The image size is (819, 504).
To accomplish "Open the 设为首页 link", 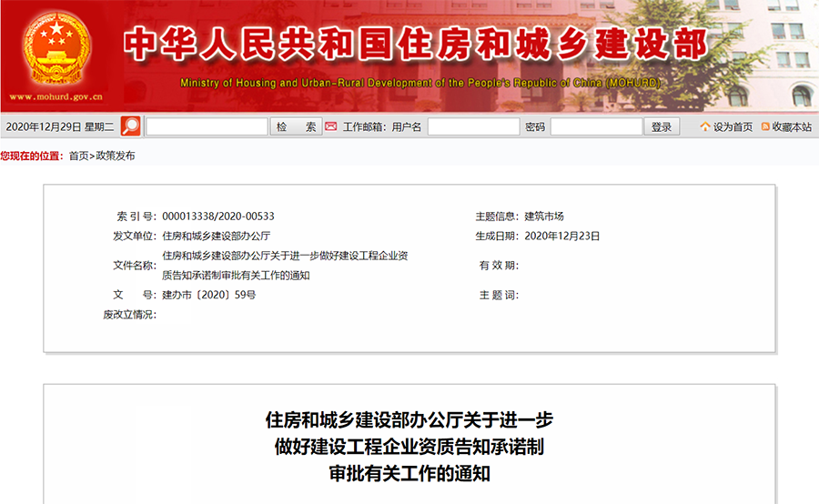I will (733, 127).
